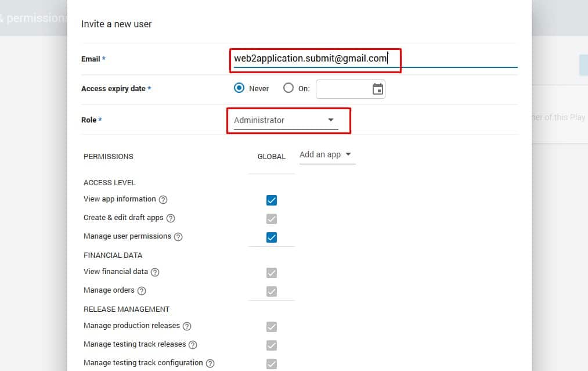The width and height of the screenshot is (588, 371).
Task: Select the On expiry date radio button
Action: 288,88
